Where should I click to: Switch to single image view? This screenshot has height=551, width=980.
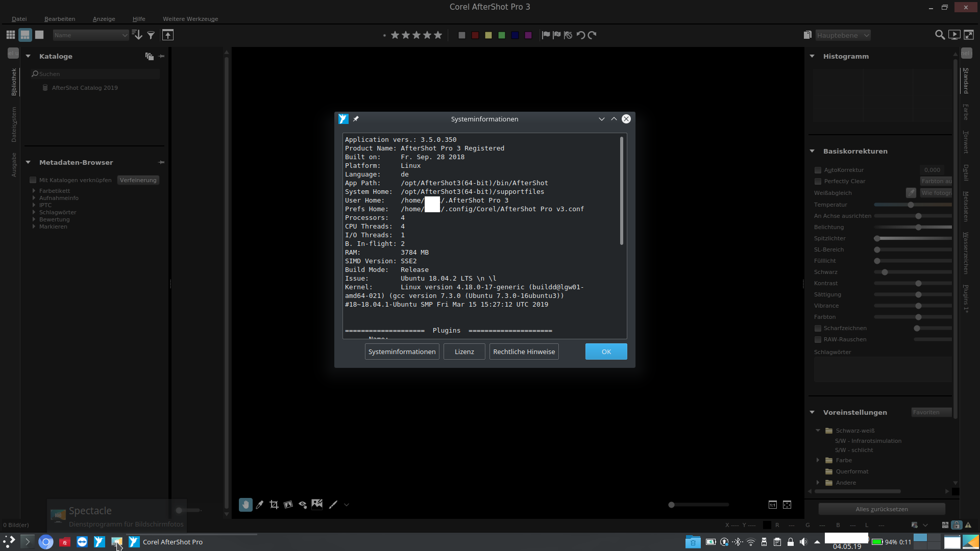39,35
